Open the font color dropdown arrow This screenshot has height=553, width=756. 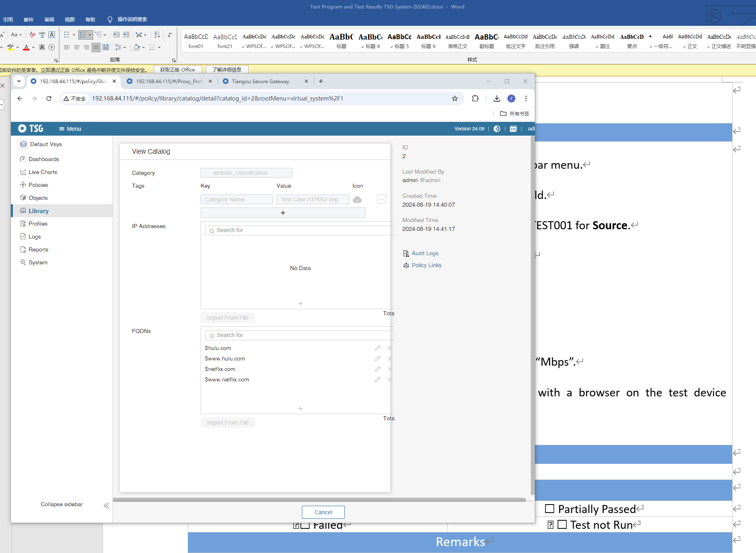pos(34,48)
